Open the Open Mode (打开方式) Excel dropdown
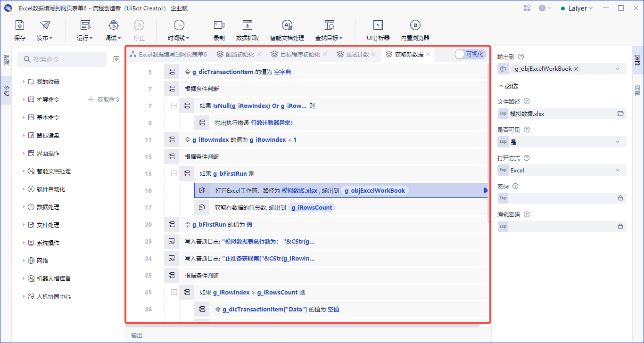 (562, 170)
